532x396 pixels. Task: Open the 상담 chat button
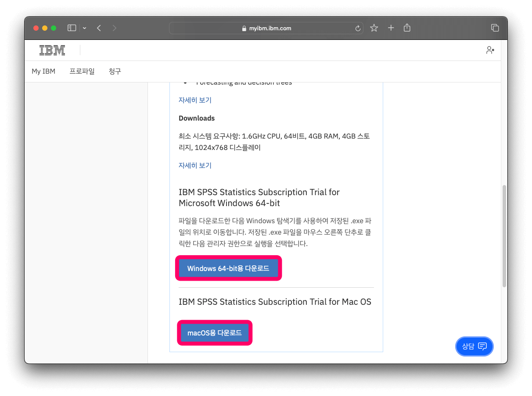pyautogui.click(x=474, y=346)
